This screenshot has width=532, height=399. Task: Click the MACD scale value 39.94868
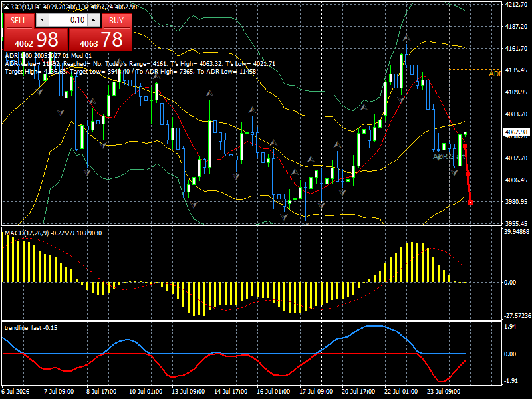pos(517,231)
